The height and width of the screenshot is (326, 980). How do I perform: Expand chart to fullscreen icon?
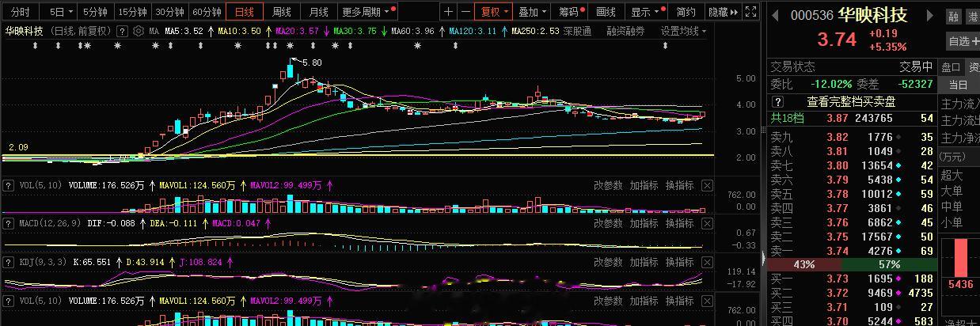tap(752, 12)
